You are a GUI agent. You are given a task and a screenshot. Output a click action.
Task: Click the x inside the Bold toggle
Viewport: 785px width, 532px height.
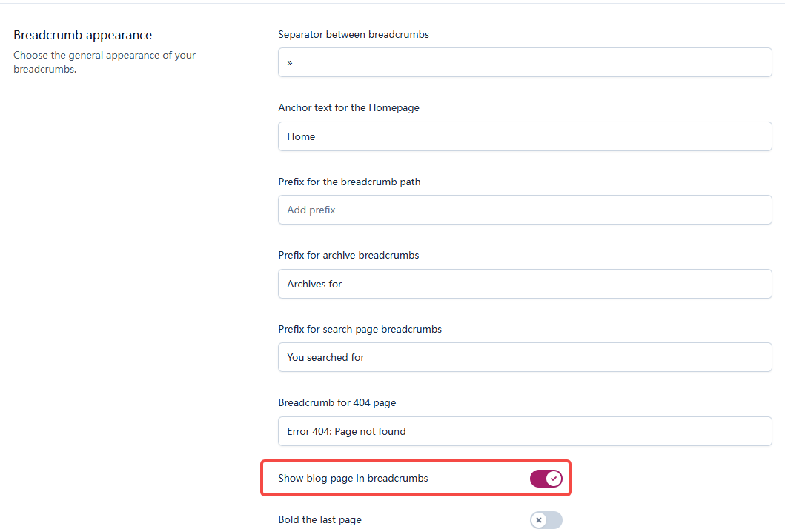(540, 520)
